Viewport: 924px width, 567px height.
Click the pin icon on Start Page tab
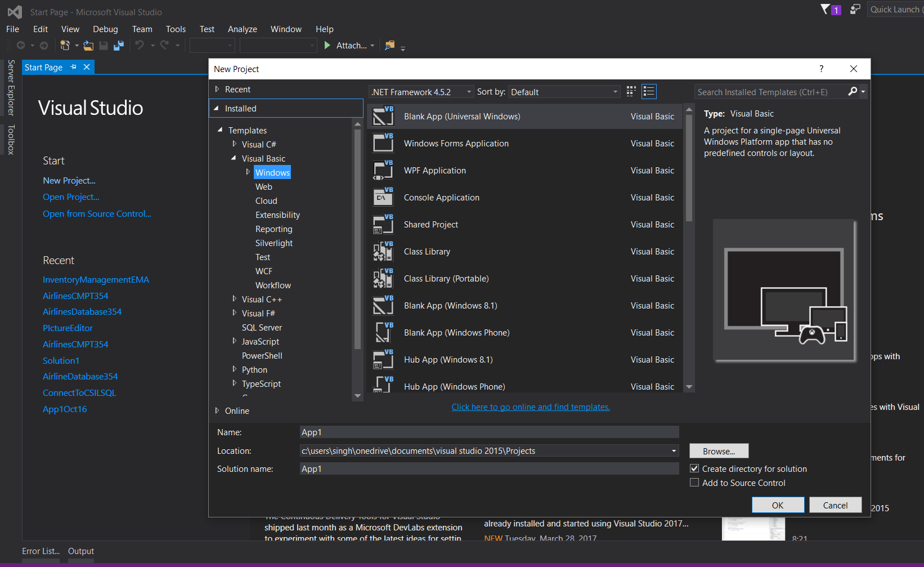pos(73,67)
